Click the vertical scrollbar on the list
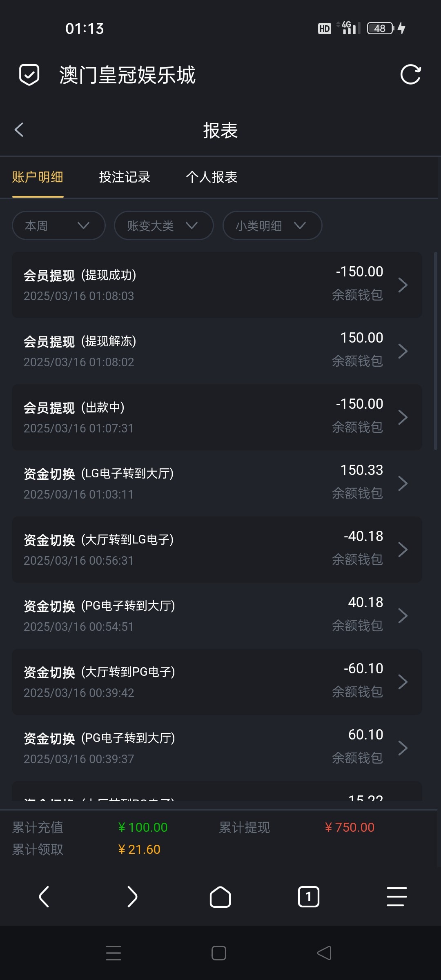 click(x=435, y=351)
